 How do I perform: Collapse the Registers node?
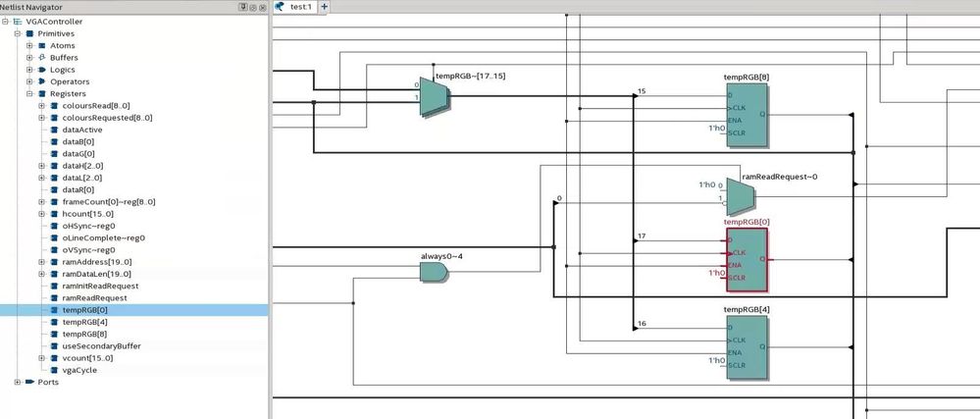29,94
